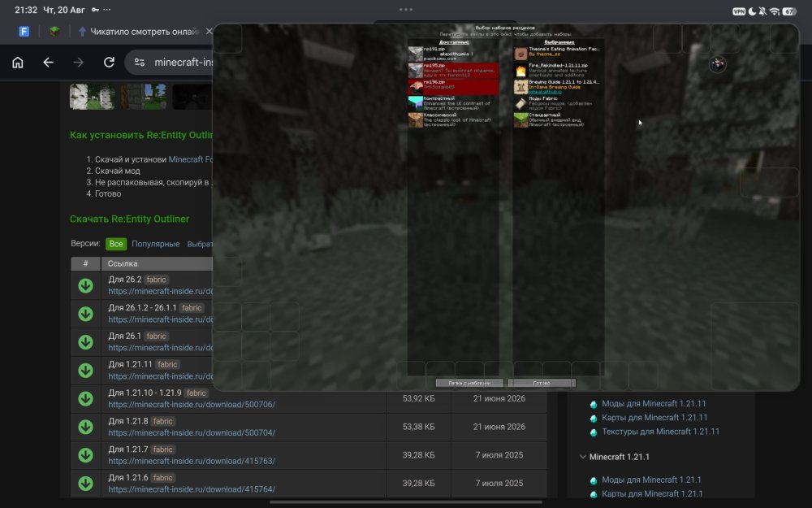Open download link 500706
Image resolution: width=812 pixels, height=508 pixels.
(x=192, y=404)
